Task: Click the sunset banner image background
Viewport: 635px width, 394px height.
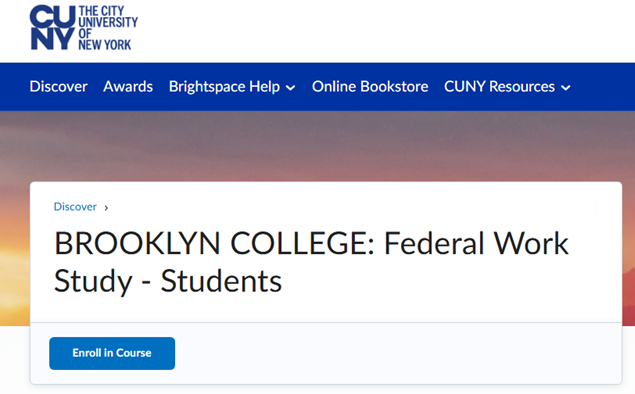Action: click(x=318, y=146)
